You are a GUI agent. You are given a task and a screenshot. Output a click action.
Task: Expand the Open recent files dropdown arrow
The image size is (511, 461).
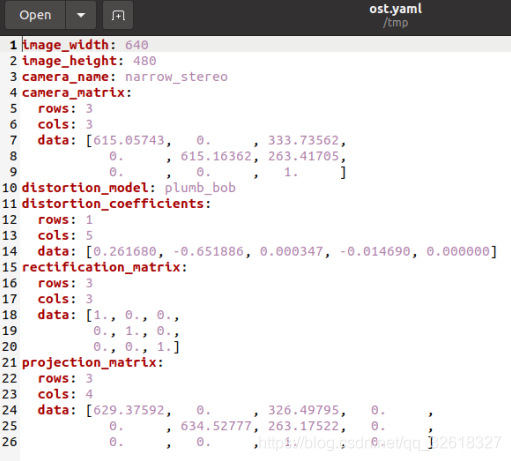[x=81, y=15]
